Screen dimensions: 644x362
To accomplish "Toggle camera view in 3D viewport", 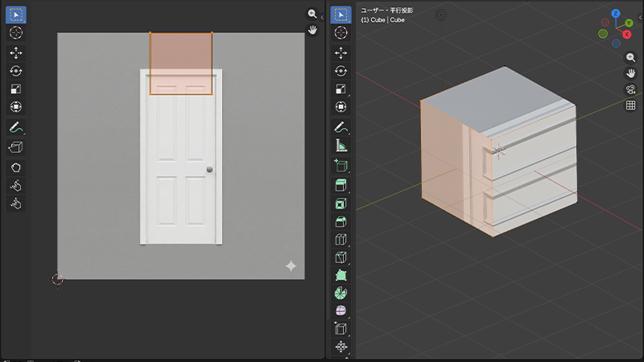I will 631,89.
